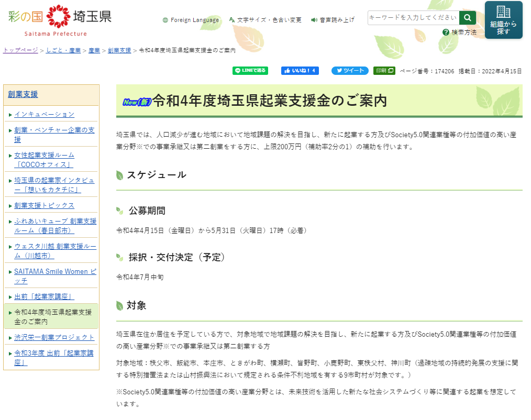Open 組織から探す building icon button
Image resolution: width=531 pixels, height=420 pixels.
[x=503, y=20]
